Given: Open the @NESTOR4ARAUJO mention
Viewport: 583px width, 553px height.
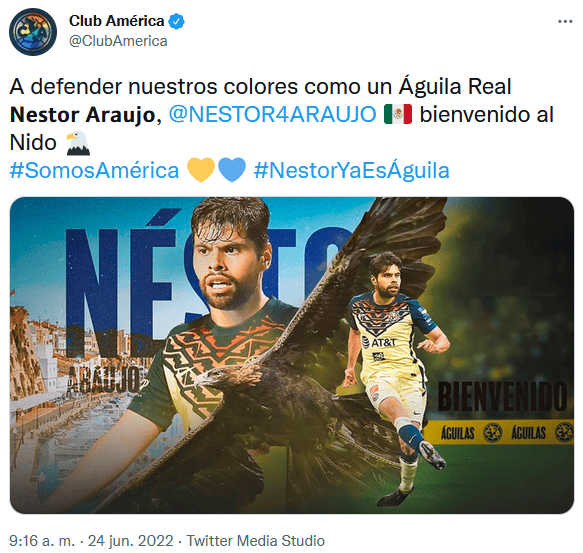Looking at the screenshot, I should click(x=273, y=114).
